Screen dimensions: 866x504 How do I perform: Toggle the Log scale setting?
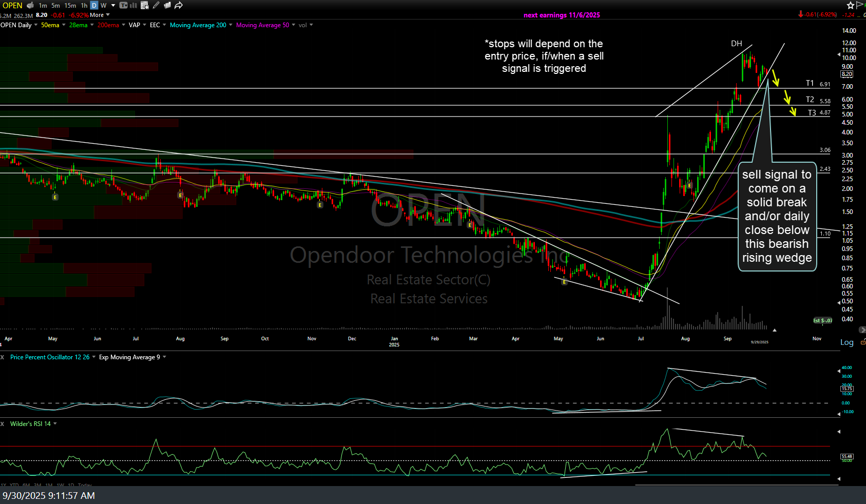click(x=846, y=342)
